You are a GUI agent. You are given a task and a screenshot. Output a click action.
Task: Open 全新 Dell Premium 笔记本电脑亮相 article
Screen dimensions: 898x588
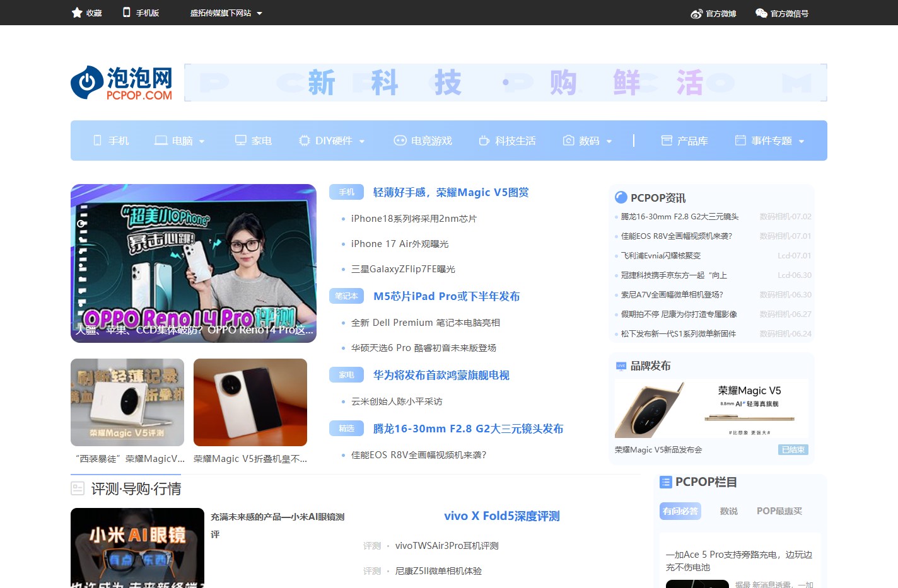click(426, 323)
